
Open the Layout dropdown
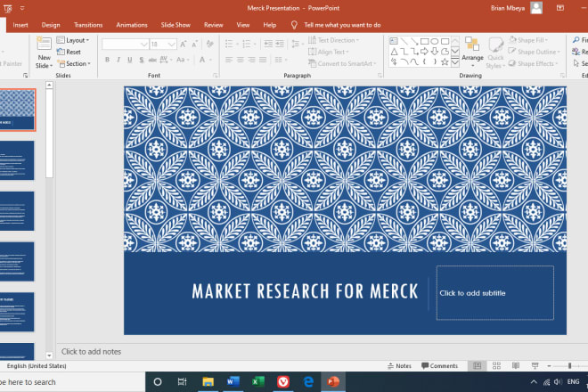coord(73,40)
